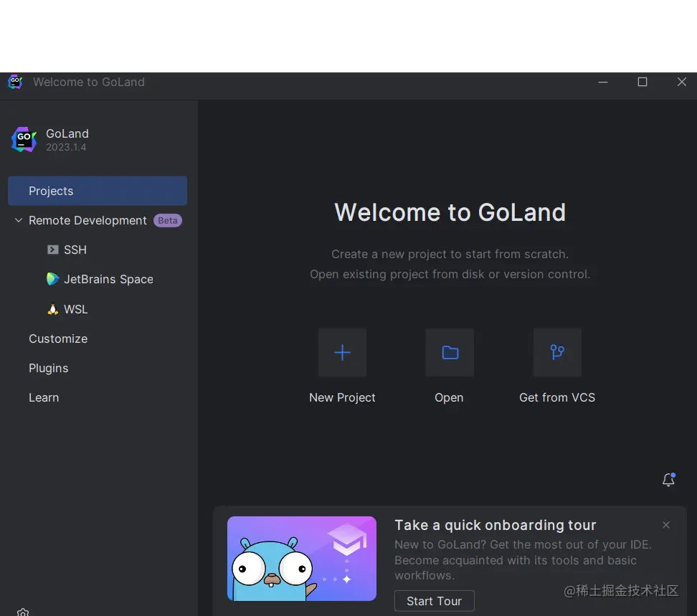The image size is (697, 616).
Task: Open settings gear at sidebar bottom
Action: click(x=23, y=612)
